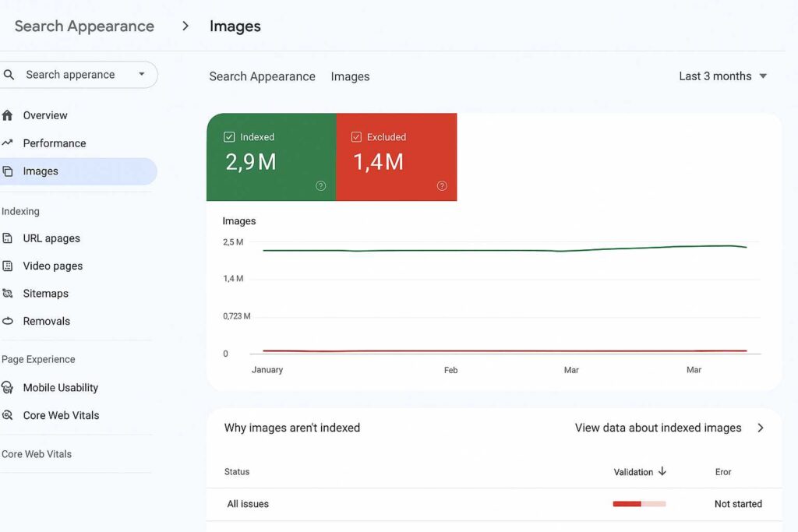Screen dimensions: 798x532
Task: Open the Last 3 months date dropdown
Action: click(x=722, y=76)
